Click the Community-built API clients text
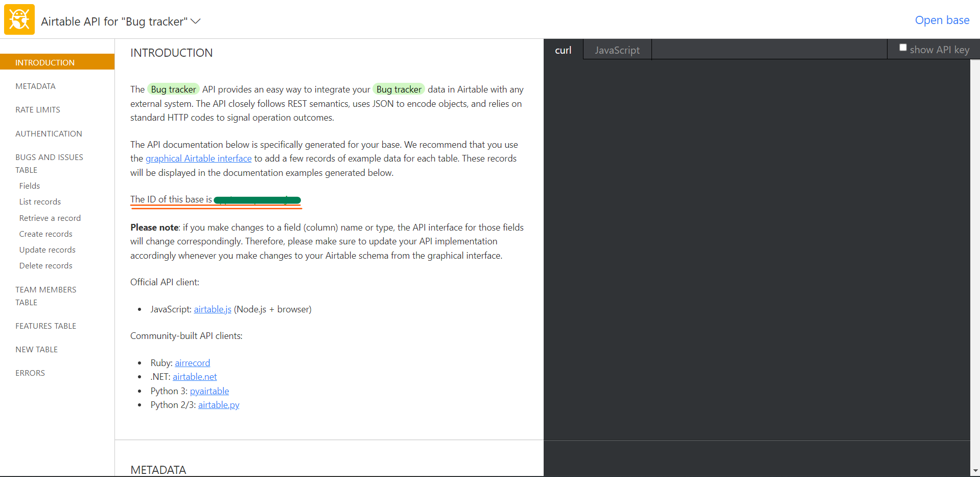The width and height of the screenshot is (980, 477). 186,336
